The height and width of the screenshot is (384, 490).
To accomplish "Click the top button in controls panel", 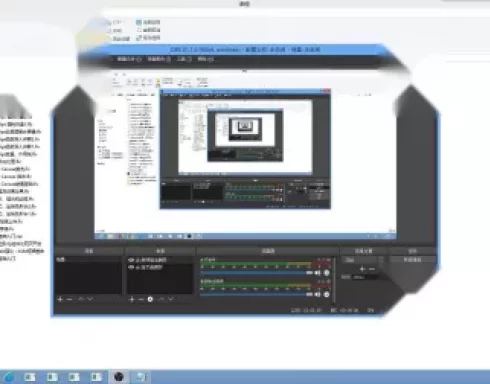I will click(412, 259).
